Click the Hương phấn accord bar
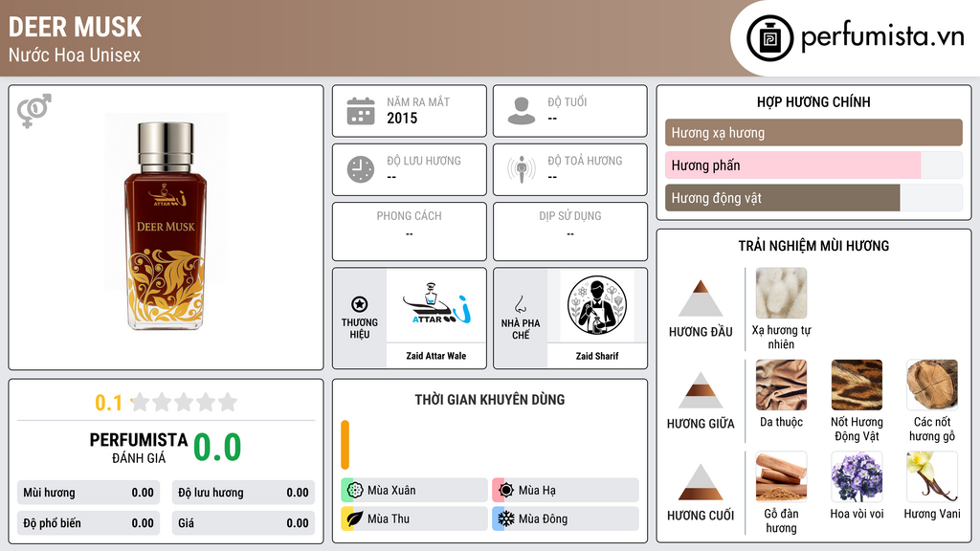The width and height of the screenshot is (980, 551). 813,165
